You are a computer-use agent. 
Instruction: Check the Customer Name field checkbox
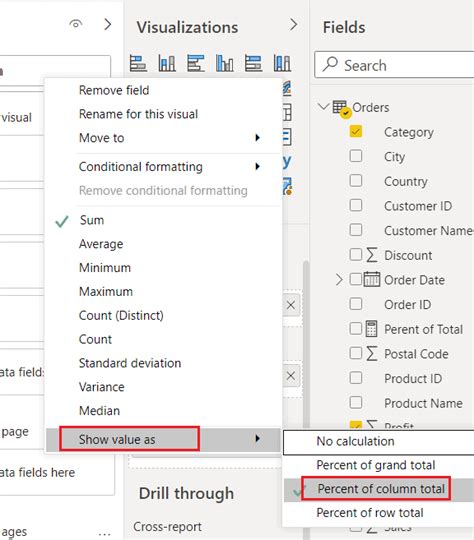coord(356,230)
